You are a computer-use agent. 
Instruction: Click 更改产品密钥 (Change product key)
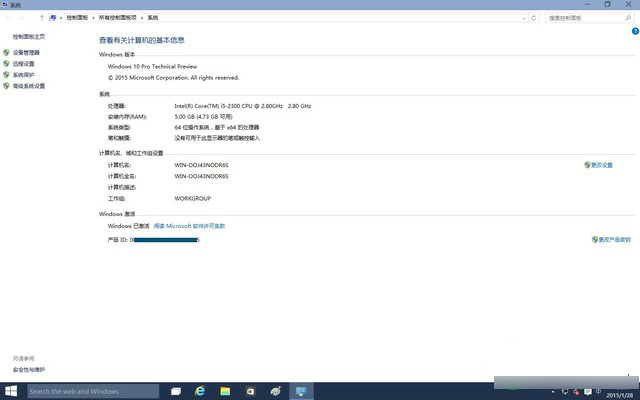tap(613, 240)
